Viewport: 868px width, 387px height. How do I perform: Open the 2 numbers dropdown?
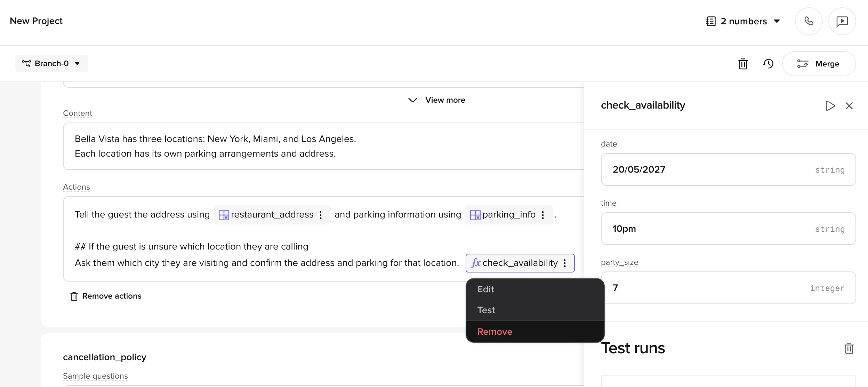[743, 21]
